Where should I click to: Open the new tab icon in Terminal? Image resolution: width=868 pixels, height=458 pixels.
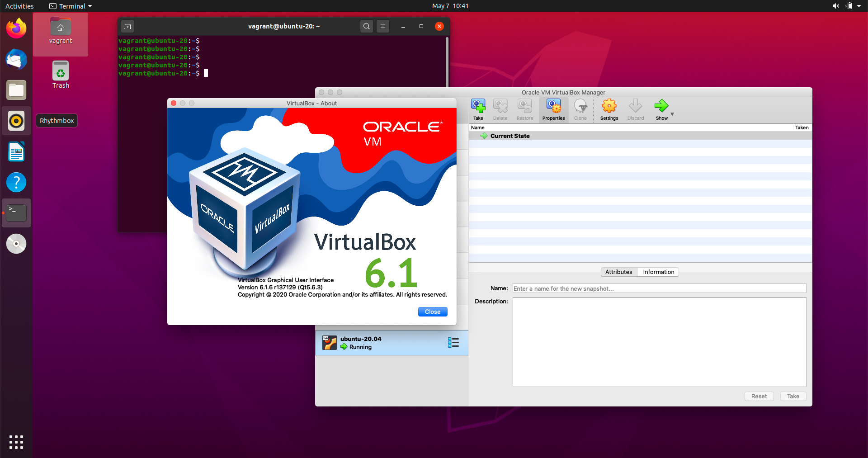click(x=128, y=26)
